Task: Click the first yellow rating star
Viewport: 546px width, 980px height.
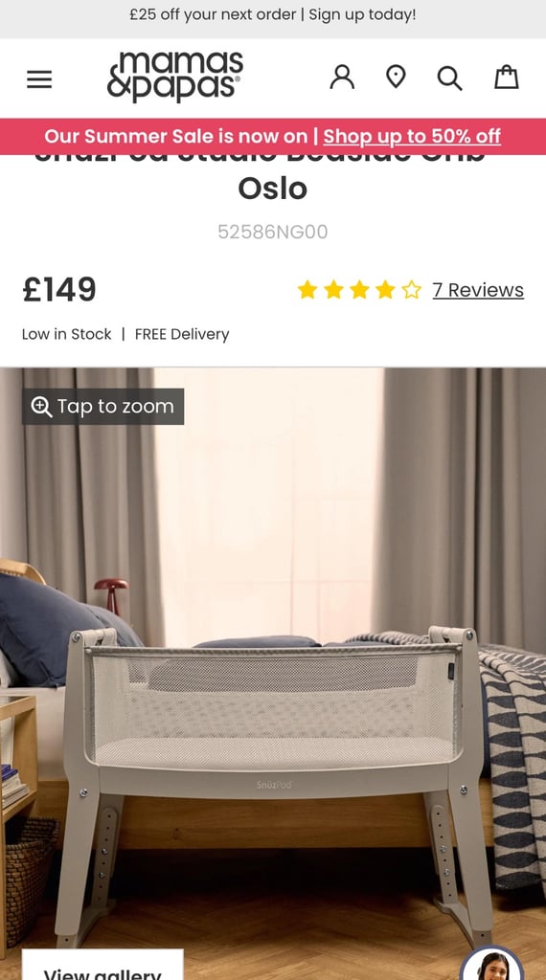Action: tap(307, 289)
